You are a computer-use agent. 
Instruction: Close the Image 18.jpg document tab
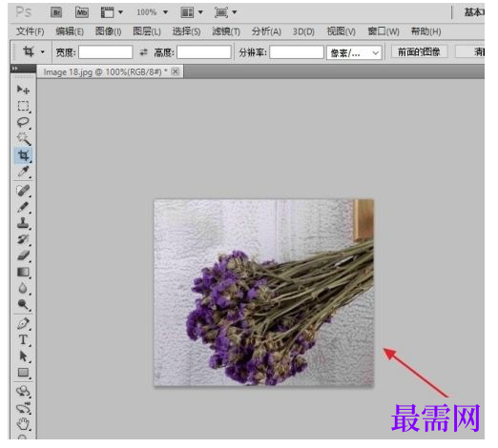176,71
